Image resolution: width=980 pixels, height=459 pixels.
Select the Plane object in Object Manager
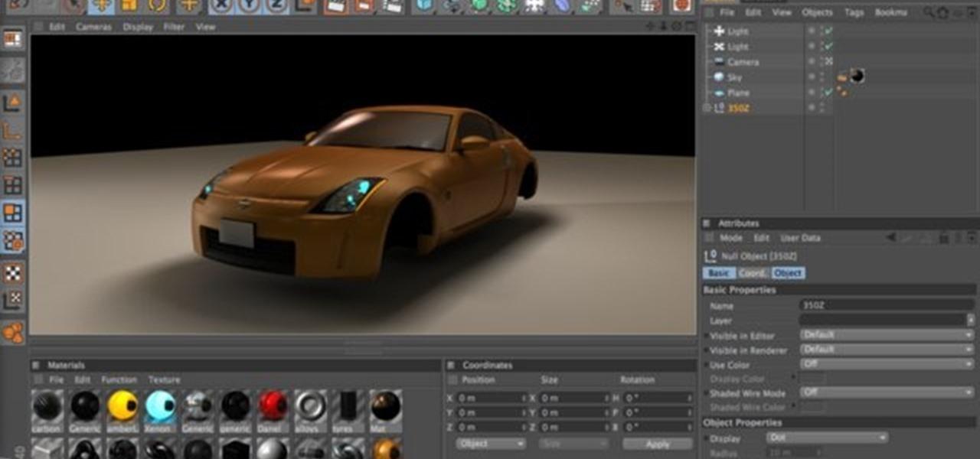[x=738, y=93]
